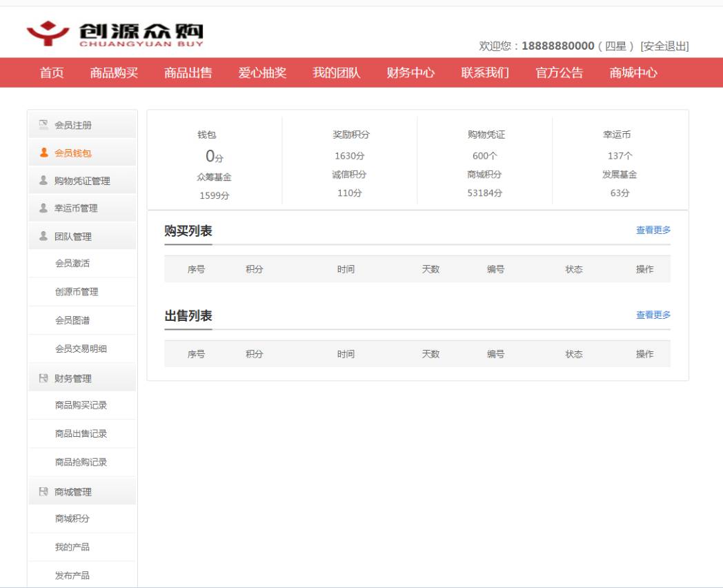Click the 会员注册 sidebar icon

43,124
